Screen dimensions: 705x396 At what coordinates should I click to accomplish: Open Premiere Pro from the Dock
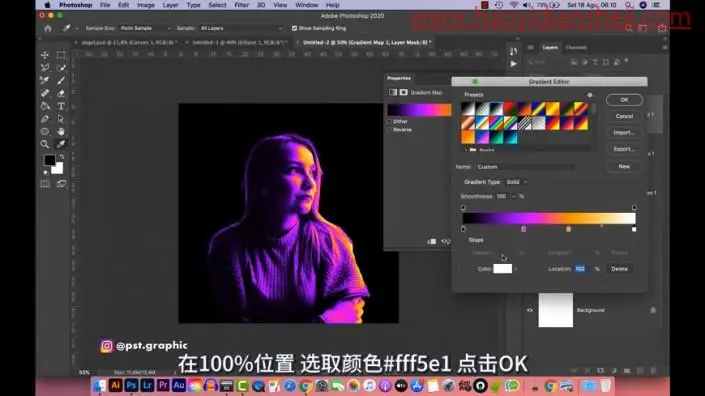pos(163,385)
